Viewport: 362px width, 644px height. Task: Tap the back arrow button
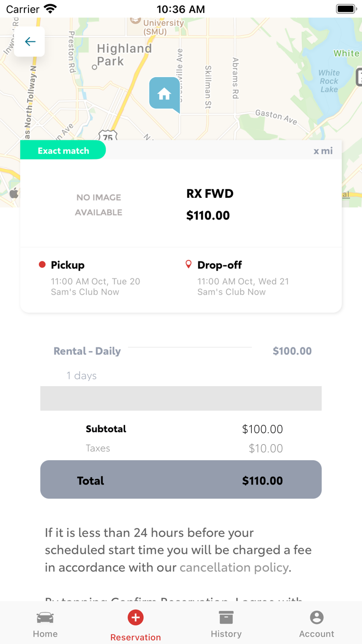pyautogui.click(x=30, y=41)
